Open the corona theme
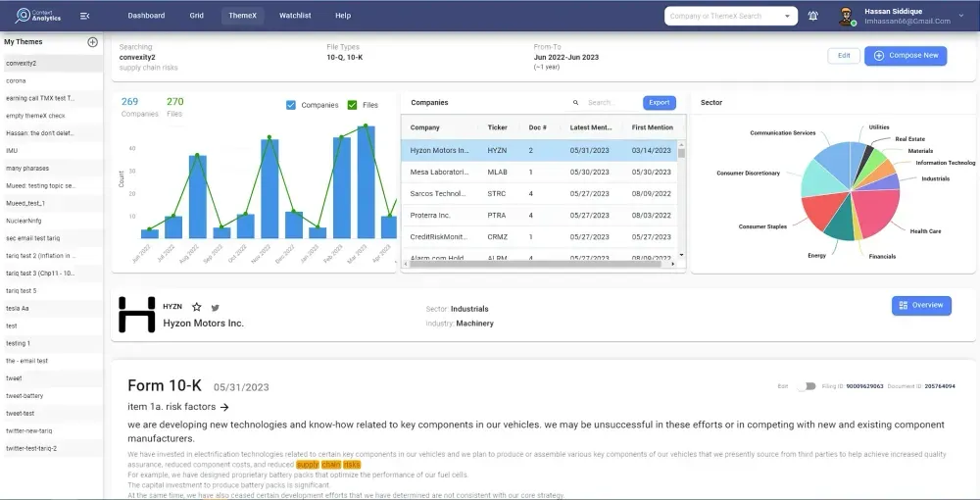This screenshot has width=980, height=500. click(x=53, y=80)
